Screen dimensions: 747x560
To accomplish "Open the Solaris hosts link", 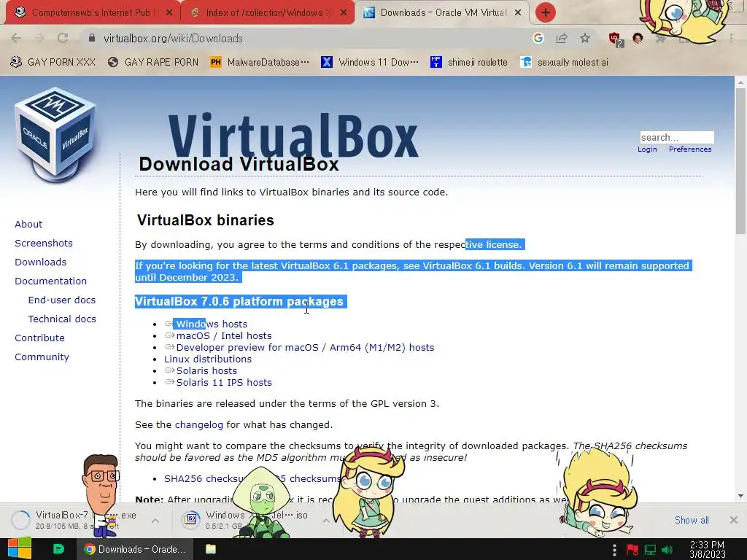I will [x=206, y=370].
